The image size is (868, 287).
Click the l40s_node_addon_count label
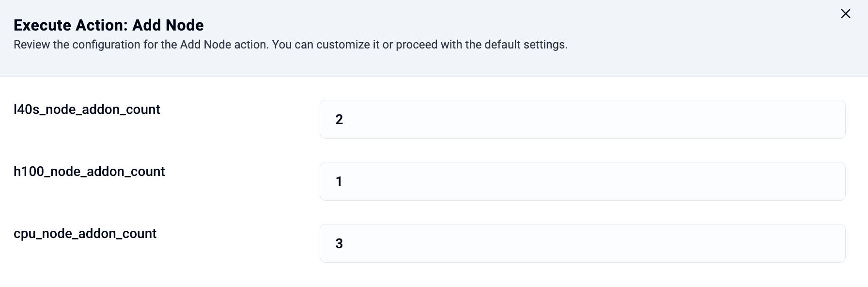click(87, 110)
